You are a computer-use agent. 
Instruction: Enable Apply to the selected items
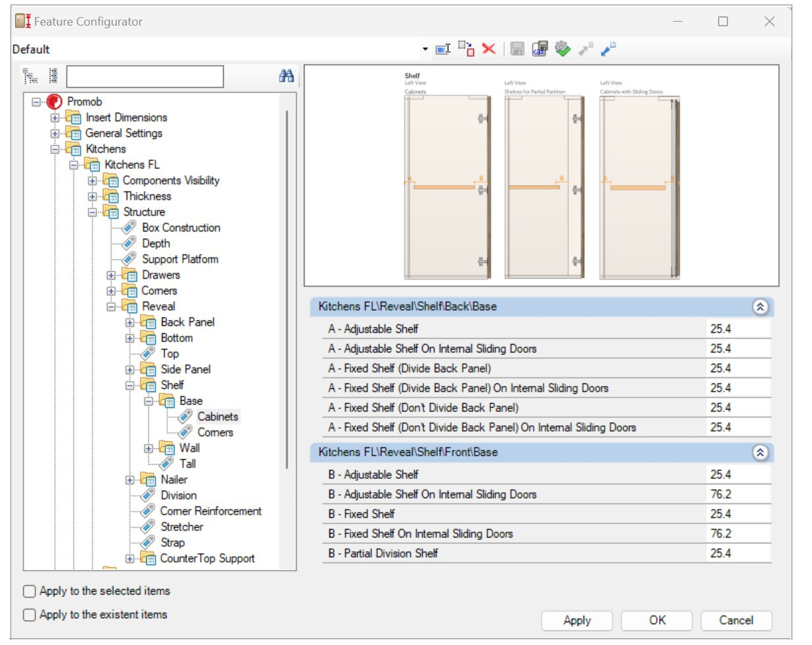[30, 591]
